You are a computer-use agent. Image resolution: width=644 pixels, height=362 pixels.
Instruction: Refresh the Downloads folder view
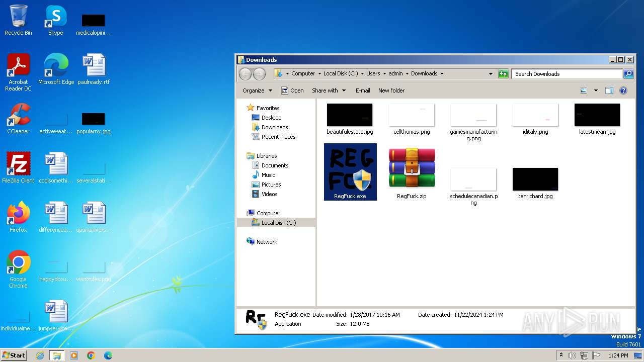click(503, 74)
